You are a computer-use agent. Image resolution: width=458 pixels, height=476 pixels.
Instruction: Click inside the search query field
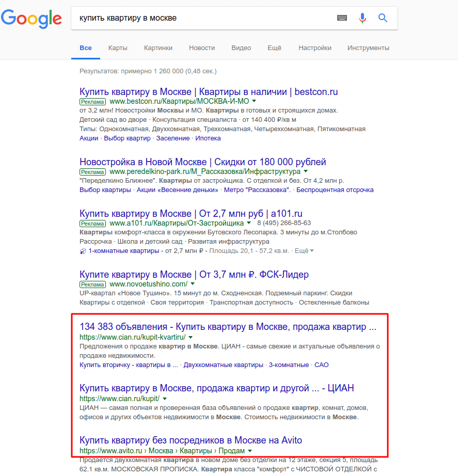[181, 18]
